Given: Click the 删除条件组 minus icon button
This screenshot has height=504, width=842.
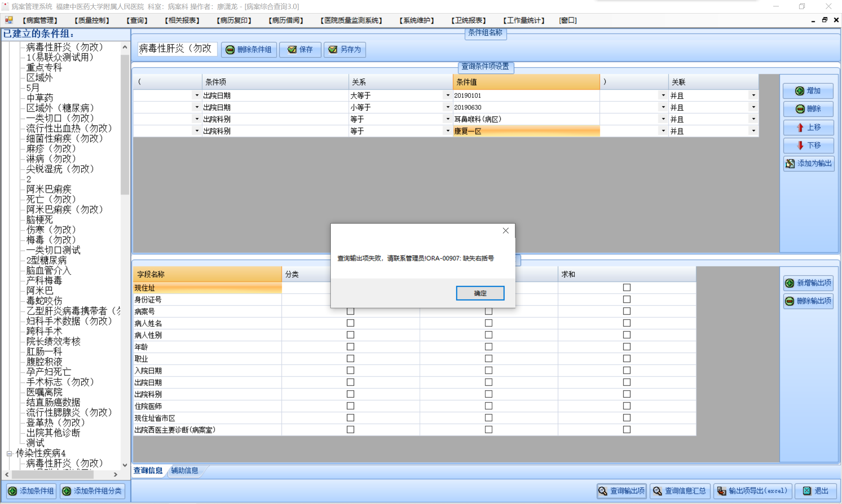Looking at the screenshot, I should click(248, 50).
